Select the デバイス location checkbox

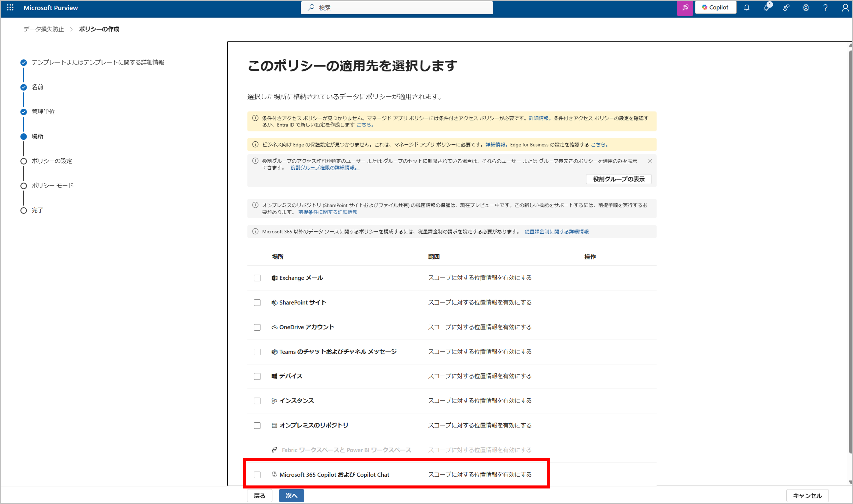pos(257,376)
